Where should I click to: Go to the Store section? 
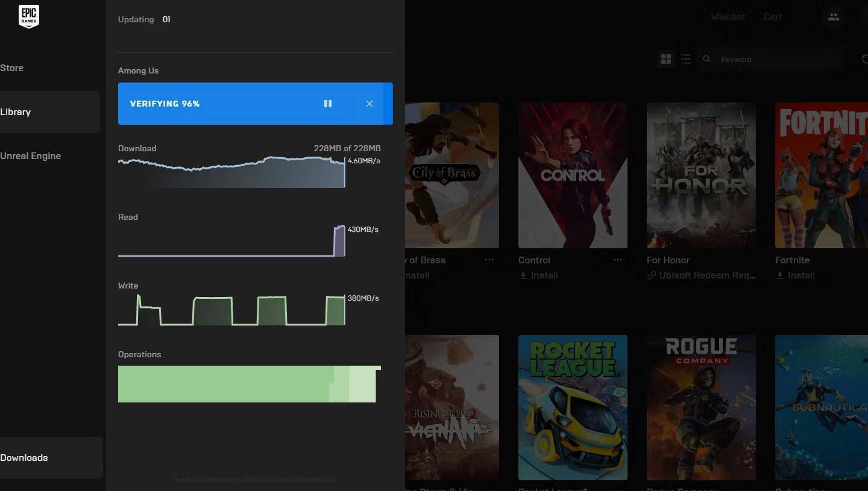[x=12, y=68]
